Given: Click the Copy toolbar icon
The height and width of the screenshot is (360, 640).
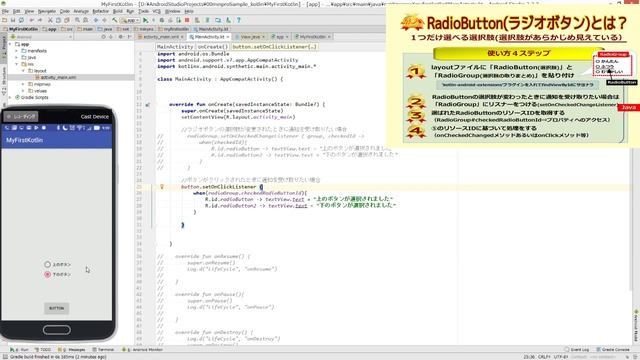Looking at the screenshot, I should click(x=58, y=20).
